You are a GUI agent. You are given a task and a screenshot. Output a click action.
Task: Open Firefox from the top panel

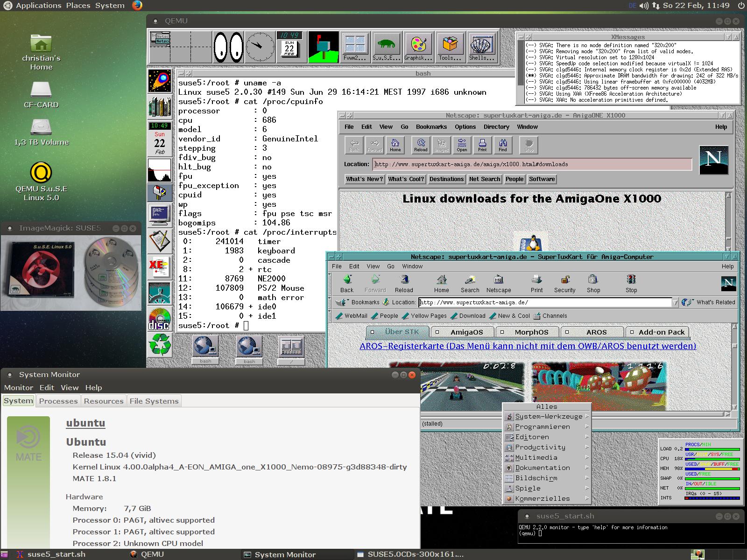pyautogui.click(x=137, y=6)
